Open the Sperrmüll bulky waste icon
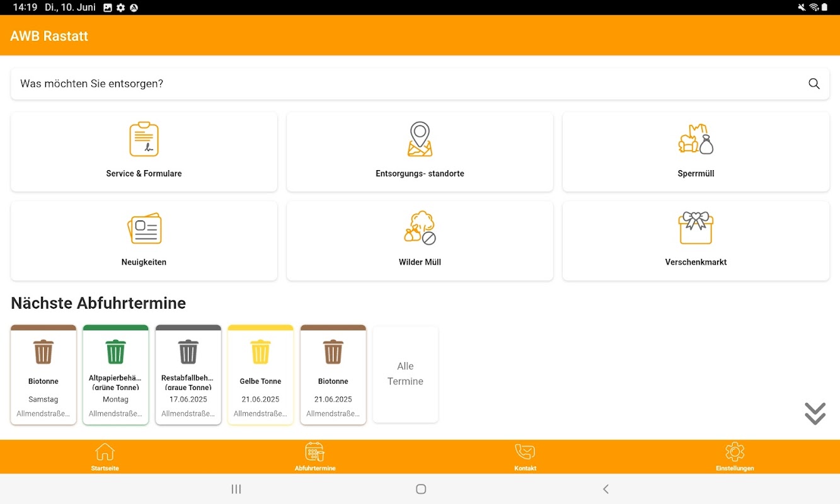 tap(696, 139)
